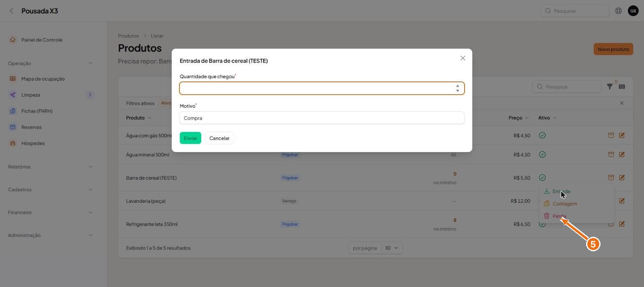Open the por página 10 dropdown
This screenshot has width=644, height=287.
[x=392, y=248]
